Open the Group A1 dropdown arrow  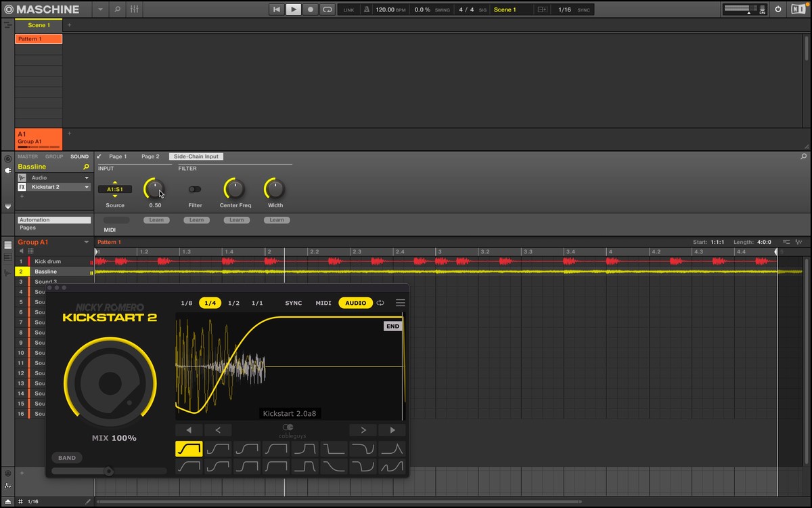[x=87, y=242]
